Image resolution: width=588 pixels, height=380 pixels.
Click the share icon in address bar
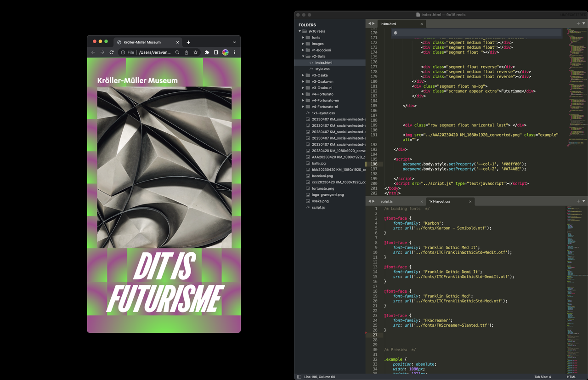187,52
